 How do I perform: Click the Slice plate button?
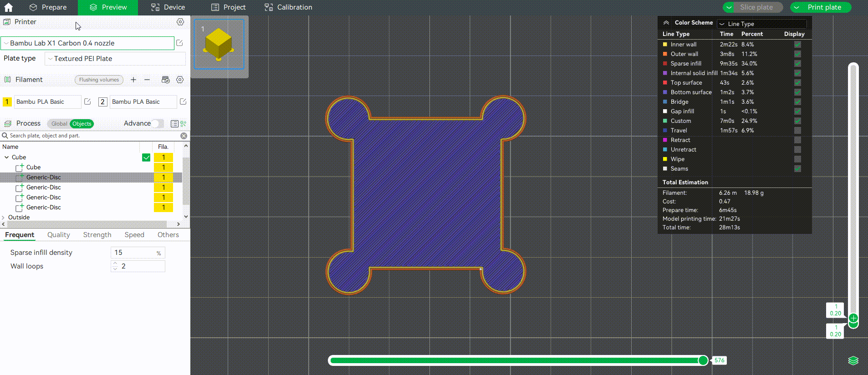tap(756, 7)
